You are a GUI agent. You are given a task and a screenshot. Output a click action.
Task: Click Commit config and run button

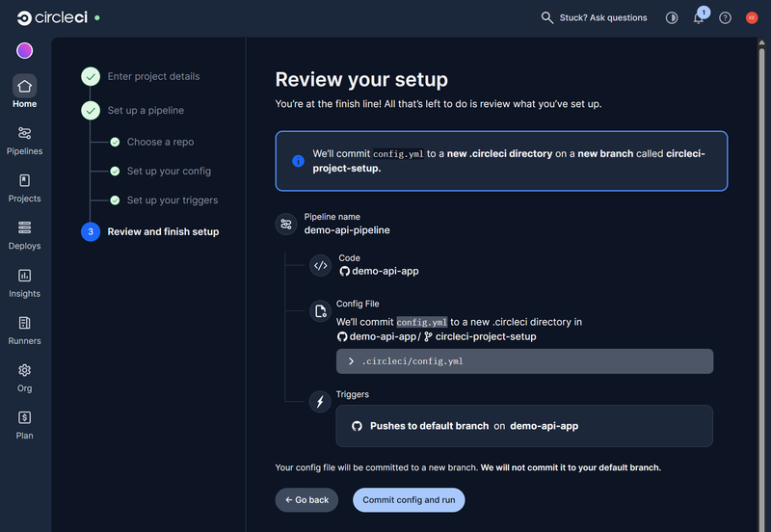point(409,500)
